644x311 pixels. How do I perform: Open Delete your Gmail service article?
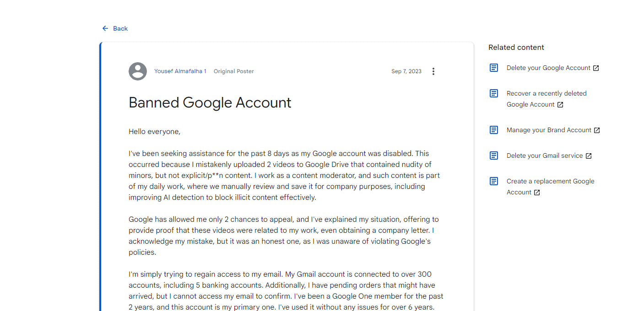[x=545, y=155]
